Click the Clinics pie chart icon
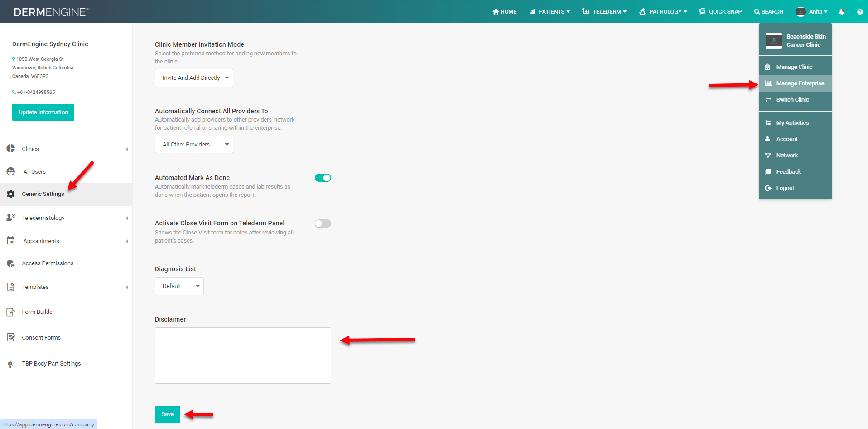 click(x=11, y=149)
